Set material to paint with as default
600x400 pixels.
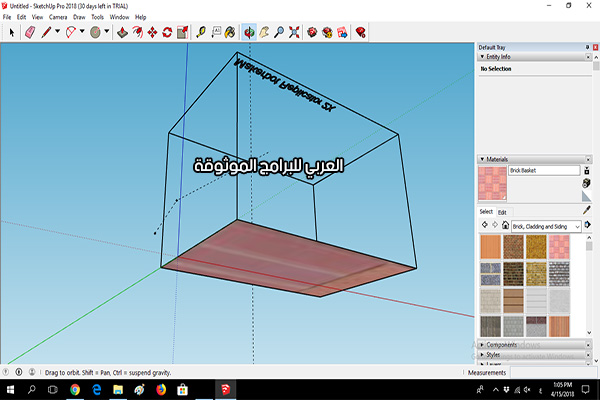[586, 197]
